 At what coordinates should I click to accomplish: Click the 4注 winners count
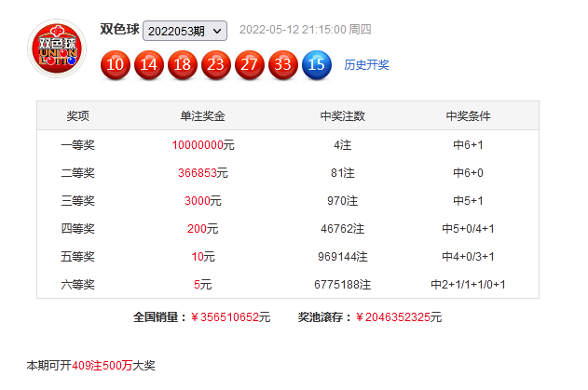coord(342,145)
